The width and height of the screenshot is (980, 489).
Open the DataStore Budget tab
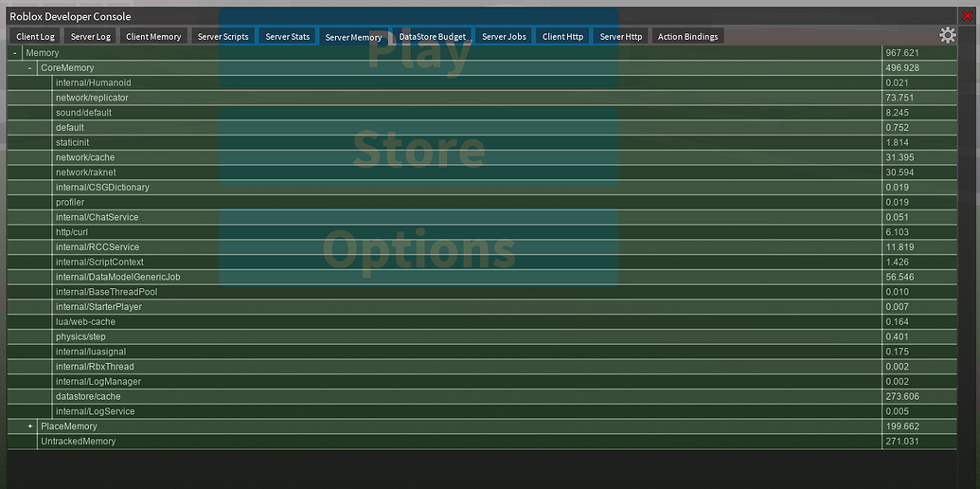[433, 37]
